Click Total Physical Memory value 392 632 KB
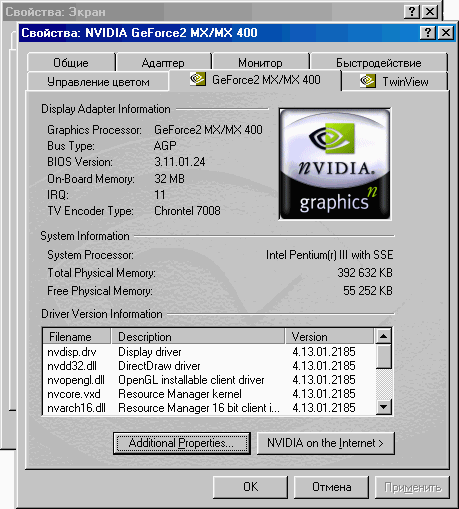This screenshot has height=509, width=459. (365, 273)
